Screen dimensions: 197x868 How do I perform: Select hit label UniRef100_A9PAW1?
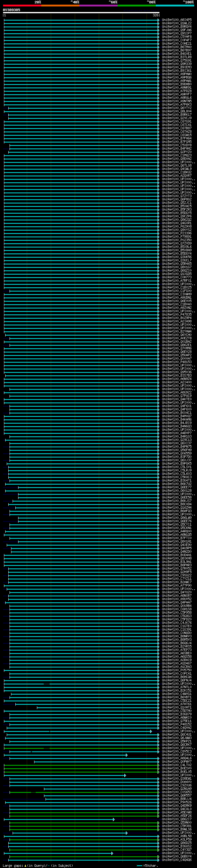[177, 81]
